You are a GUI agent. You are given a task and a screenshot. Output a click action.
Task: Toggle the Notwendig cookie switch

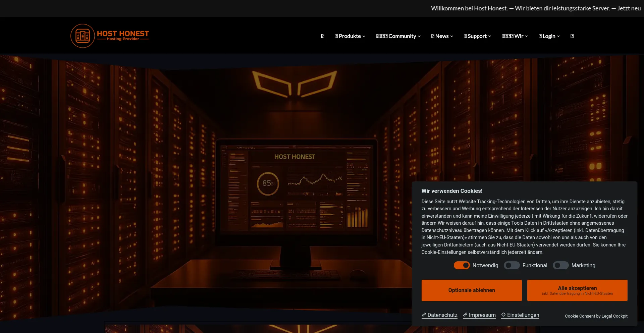pyautogui.click(x=462, y=265)
